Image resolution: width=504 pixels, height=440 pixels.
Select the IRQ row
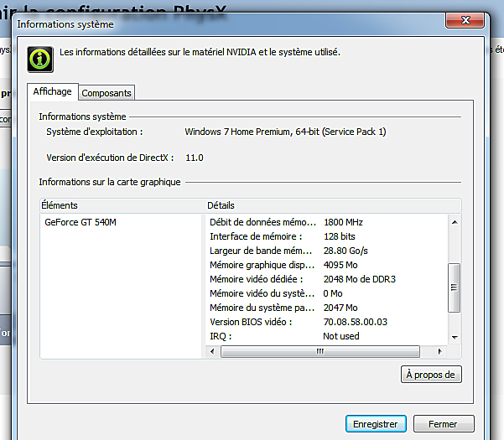tap(326, 336)
